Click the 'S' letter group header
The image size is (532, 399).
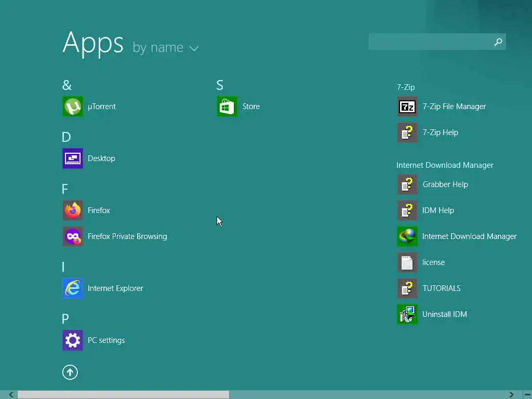(220, 85)
